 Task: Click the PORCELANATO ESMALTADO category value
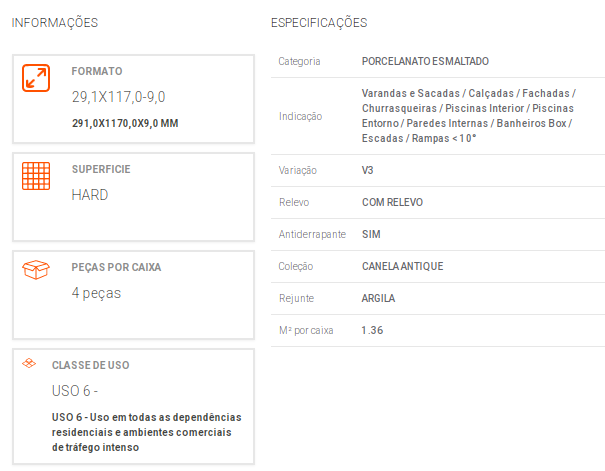pyautogui.click(x=425, y=61)
